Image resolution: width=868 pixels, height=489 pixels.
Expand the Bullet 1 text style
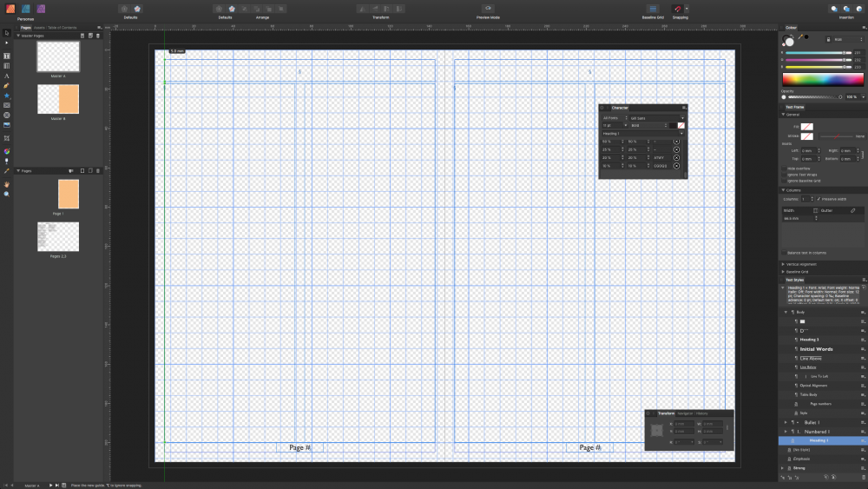coord(786,422)
